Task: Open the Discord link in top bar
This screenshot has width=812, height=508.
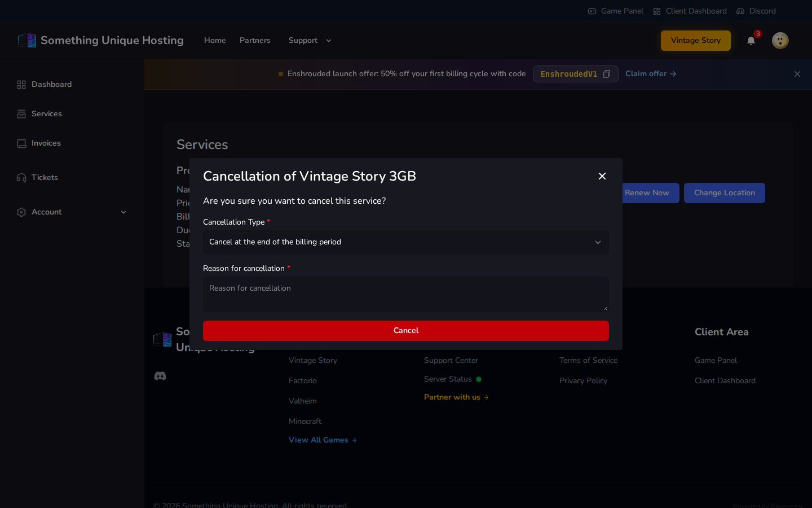Action: pyautogui.click(x=756, y=11)
